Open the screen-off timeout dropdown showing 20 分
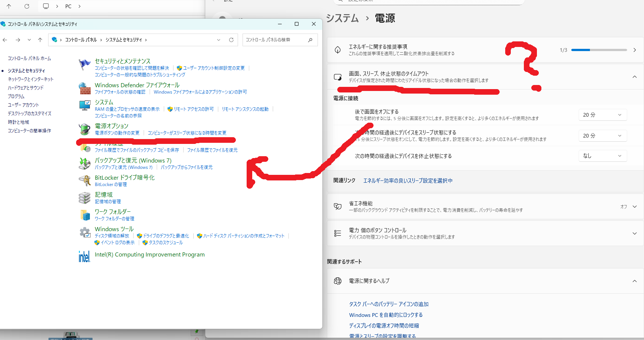 (x=602, y=115)
